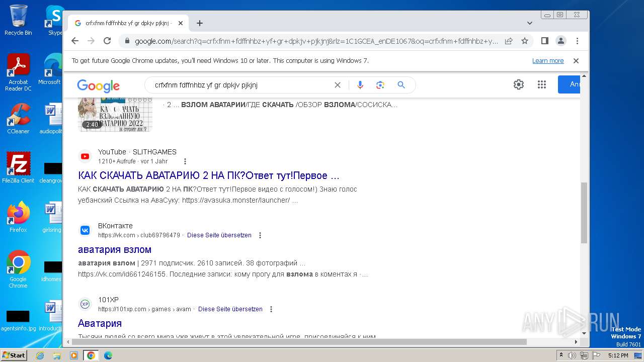This screenshot has height=362, width=644.
Task: Open a new tab with plus button
Action: point(200,23)
